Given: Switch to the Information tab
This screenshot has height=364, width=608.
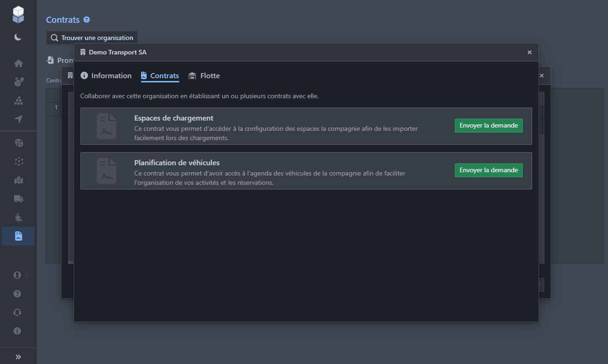Looking at the screenshot, I should pos(106,76).
